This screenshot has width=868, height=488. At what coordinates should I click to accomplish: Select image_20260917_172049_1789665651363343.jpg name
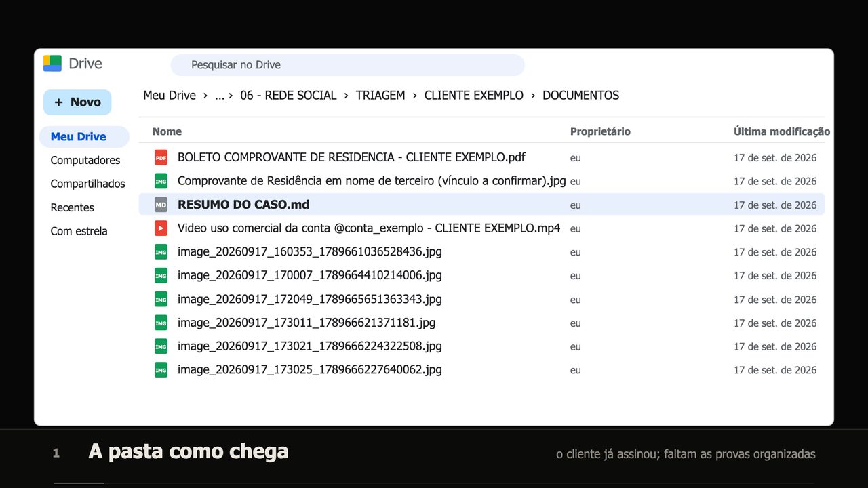point(310,299)
